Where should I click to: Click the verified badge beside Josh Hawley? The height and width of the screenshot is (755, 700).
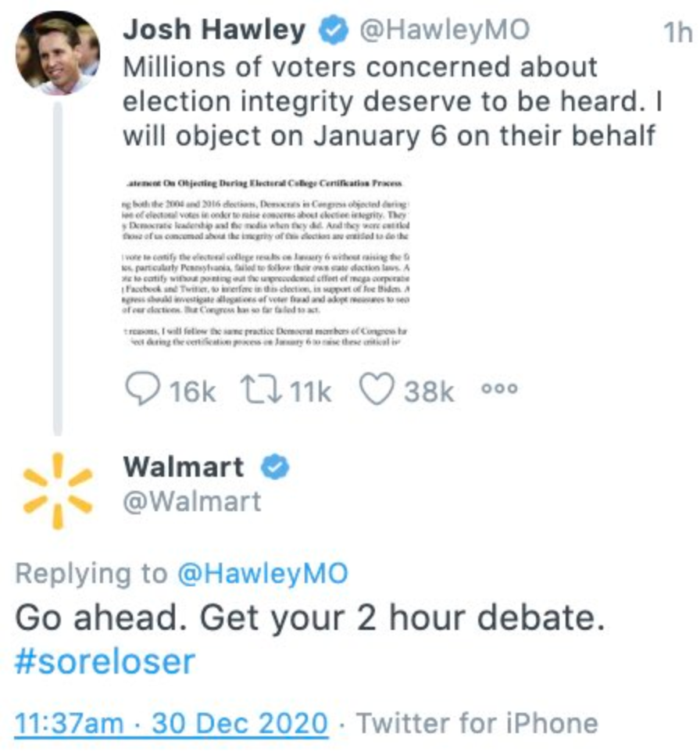pos(332,30)
